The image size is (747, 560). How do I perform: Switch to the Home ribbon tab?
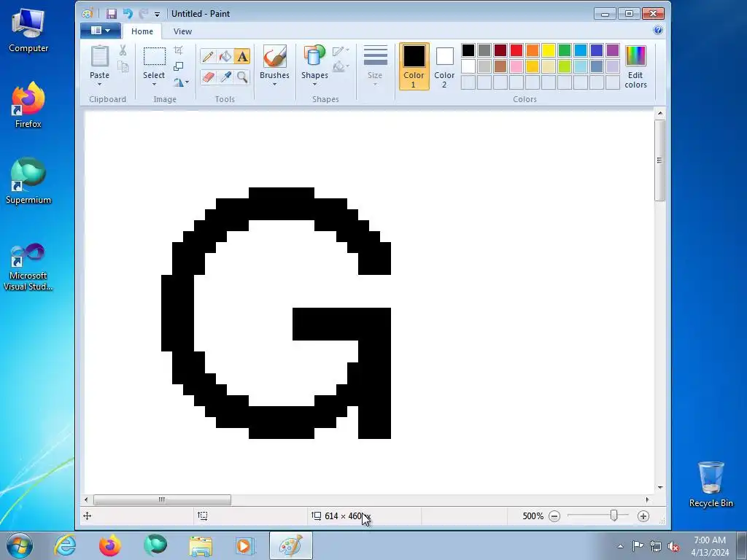click(x=142, y=31)
